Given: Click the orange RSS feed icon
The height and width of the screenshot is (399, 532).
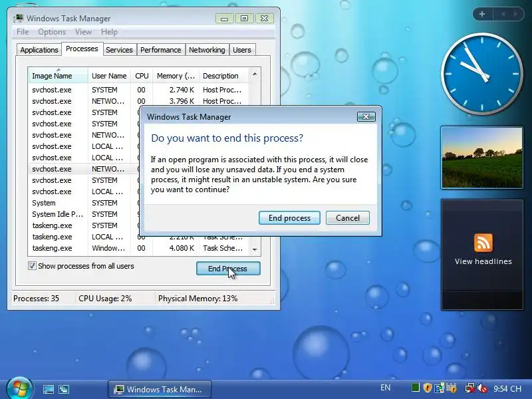Looking at the screenshot, I should (x=483, y=243).
